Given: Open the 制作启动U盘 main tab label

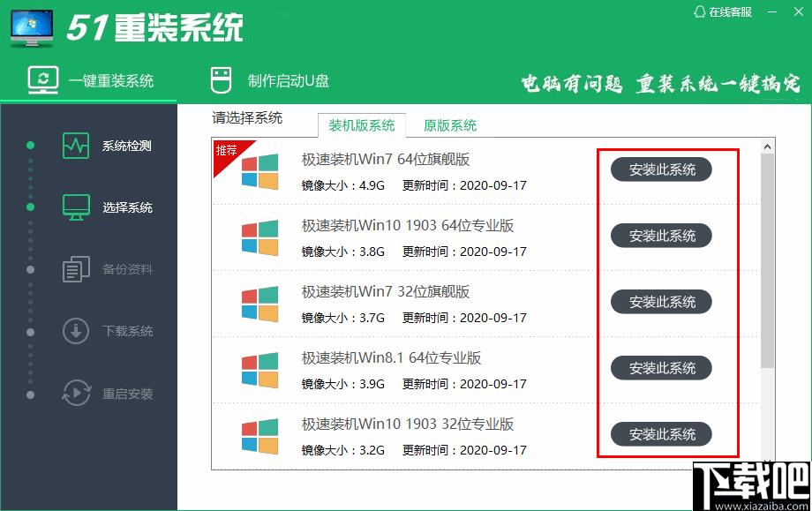Looking at the screenshot, I should tap(289, 81).
